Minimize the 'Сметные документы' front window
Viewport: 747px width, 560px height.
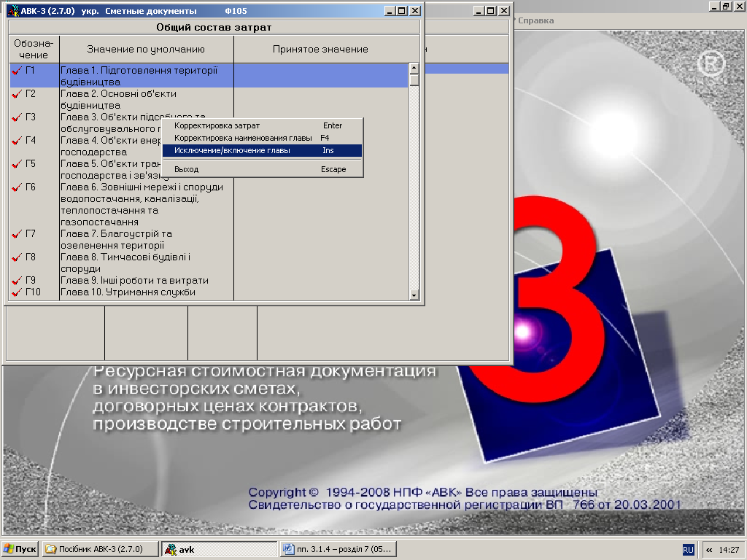390,10
